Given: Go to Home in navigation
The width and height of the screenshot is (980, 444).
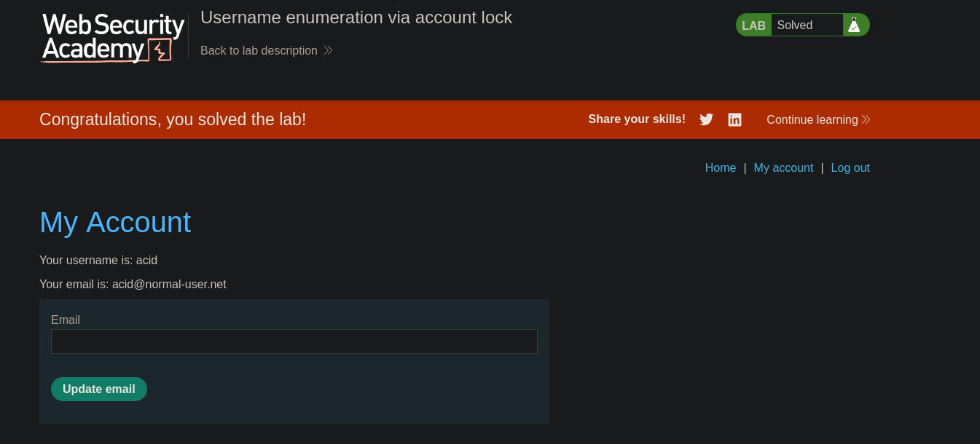Looking at the screenshot, I should pyautogui.click(x=720, y=168).
